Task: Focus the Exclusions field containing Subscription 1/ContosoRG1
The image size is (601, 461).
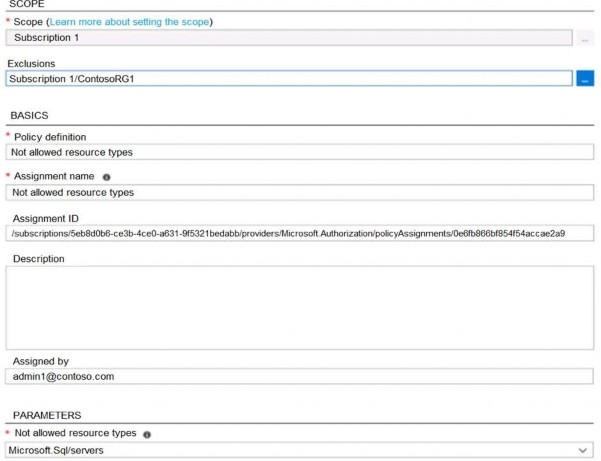Action: pyautogui.click(x=288, y=78)
